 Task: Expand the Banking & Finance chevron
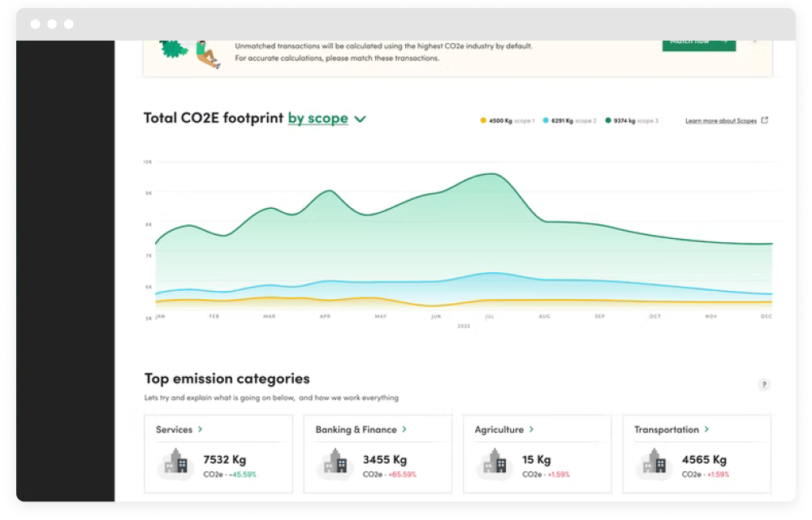(404, 430)
